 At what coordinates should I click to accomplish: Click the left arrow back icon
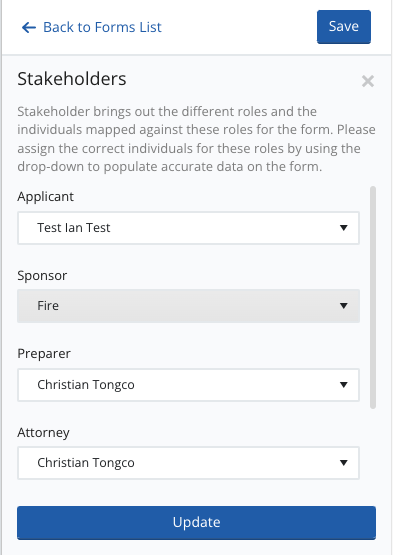pyautogui.click(x=29, y=27)
